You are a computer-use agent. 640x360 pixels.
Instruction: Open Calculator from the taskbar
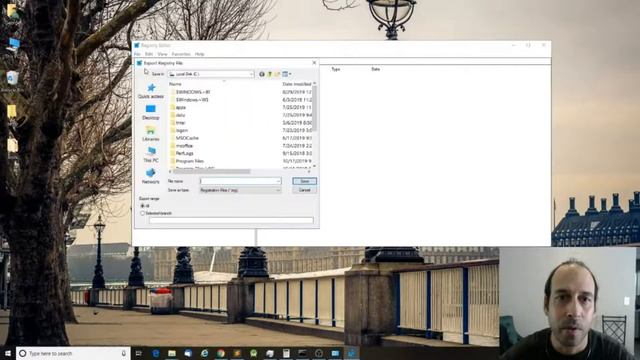click(286, 353)
